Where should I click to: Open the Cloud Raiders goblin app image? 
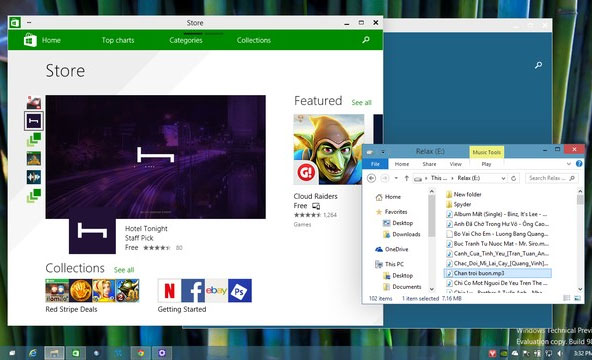click(329, 149)
